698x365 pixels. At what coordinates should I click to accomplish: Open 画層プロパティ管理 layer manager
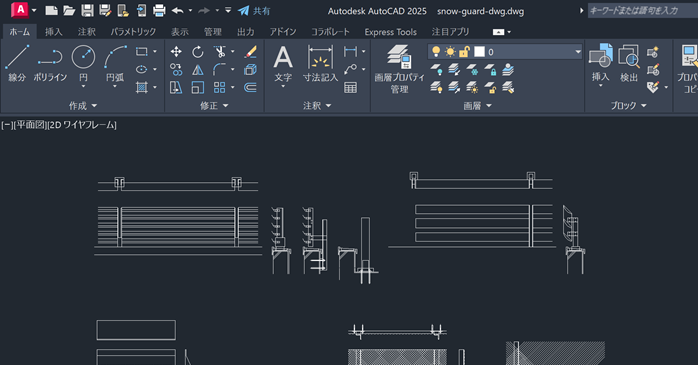399,69
